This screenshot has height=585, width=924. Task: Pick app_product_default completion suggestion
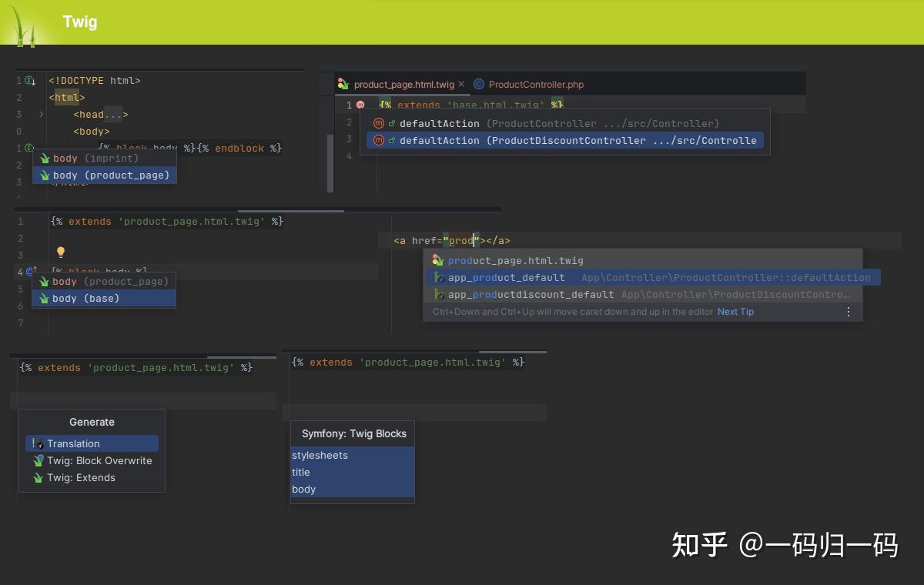(653, 277)
